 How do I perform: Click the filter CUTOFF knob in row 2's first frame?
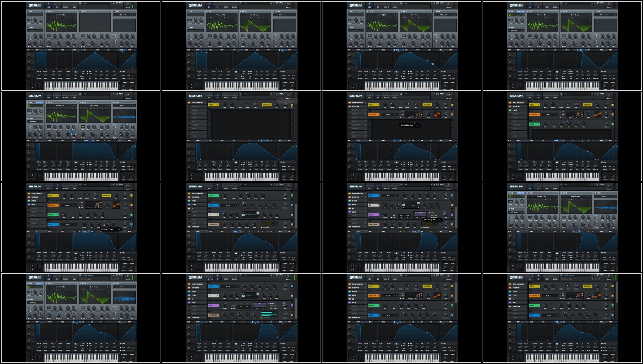[121, 126]
